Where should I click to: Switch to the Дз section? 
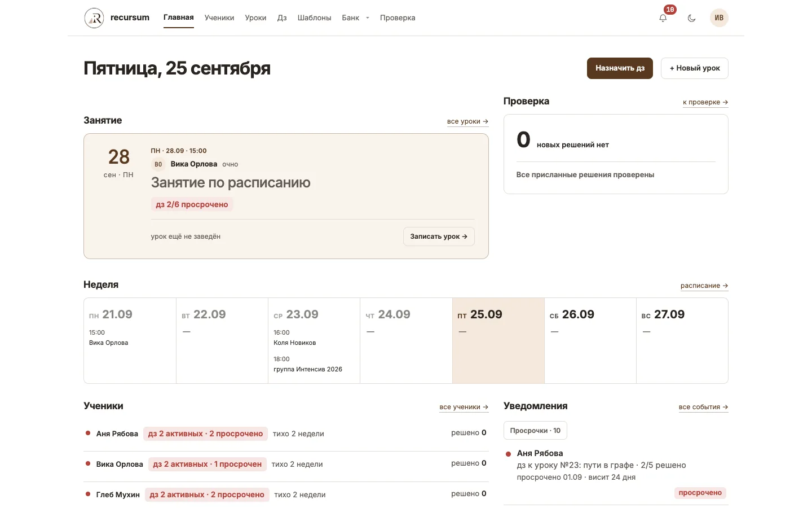[282, 18]
